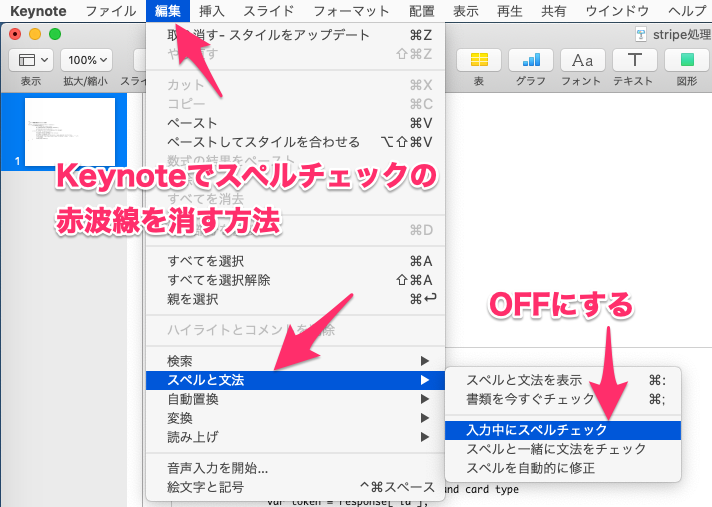Choose スペルと文法を表示 in submenu
This screenshot has height=507, width=712.
[x=563, y=380]
